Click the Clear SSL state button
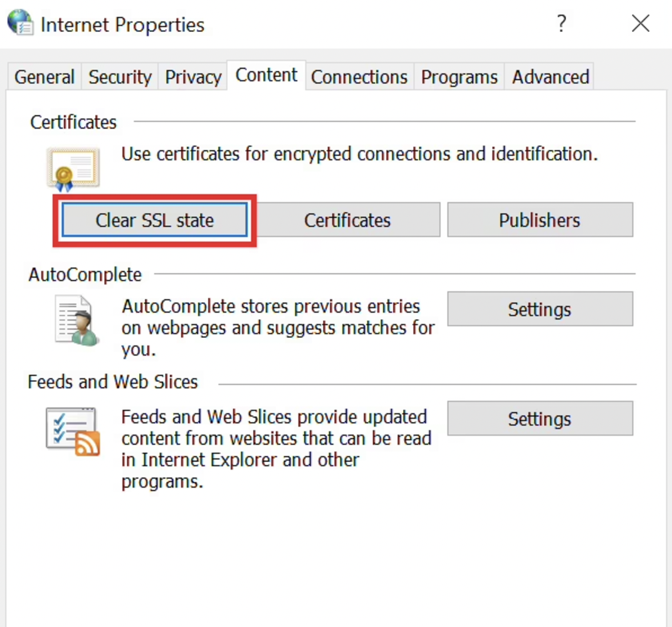672x627 pixels. (155, 220)
